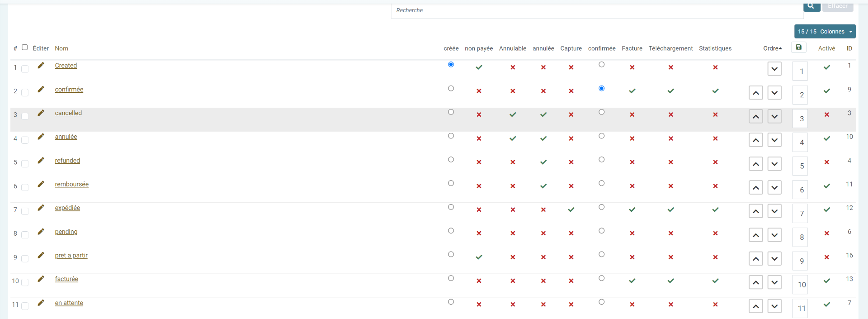This screenshot has width=868, height=319.
Task: Tick the checkbox for the annulée row
Action: point(25,140)
